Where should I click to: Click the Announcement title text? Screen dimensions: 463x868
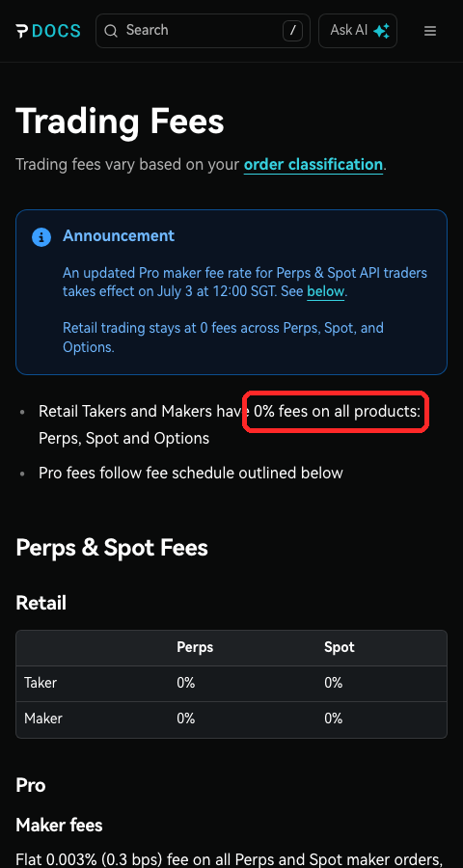point(119,236)
